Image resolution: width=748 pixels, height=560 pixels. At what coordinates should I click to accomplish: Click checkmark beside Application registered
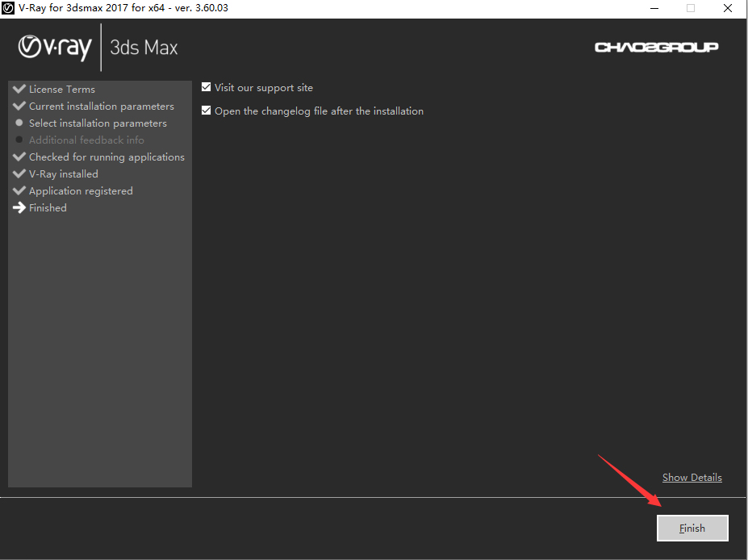[x=19, y=190]
